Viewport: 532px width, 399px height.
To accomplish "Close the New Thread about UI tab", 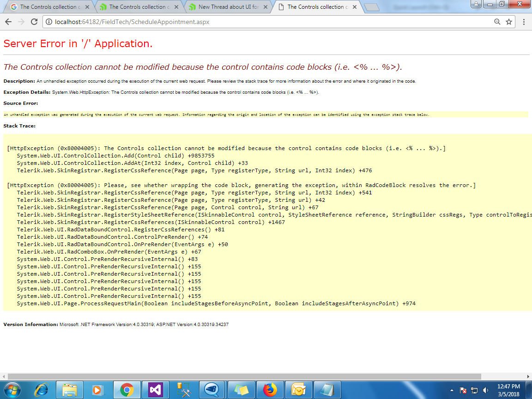I will tap(266, 7).
